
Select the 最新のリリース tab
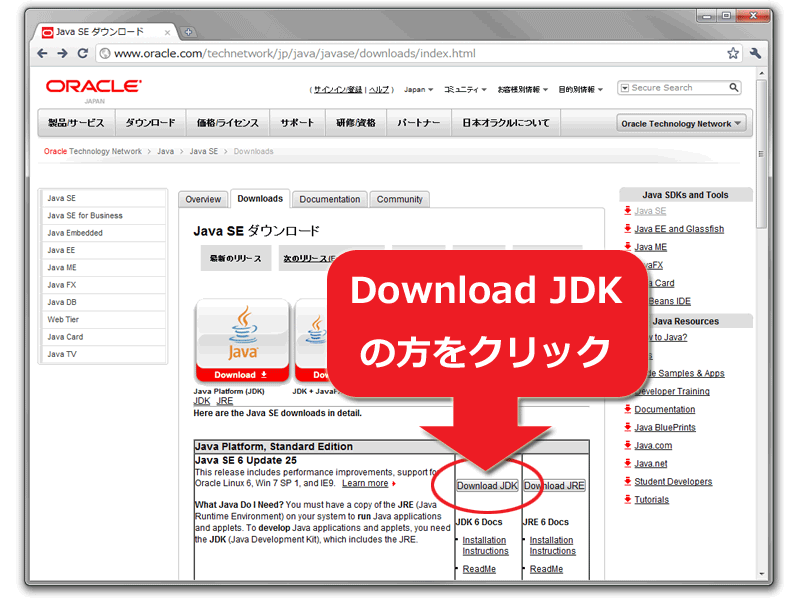[236, 259]
